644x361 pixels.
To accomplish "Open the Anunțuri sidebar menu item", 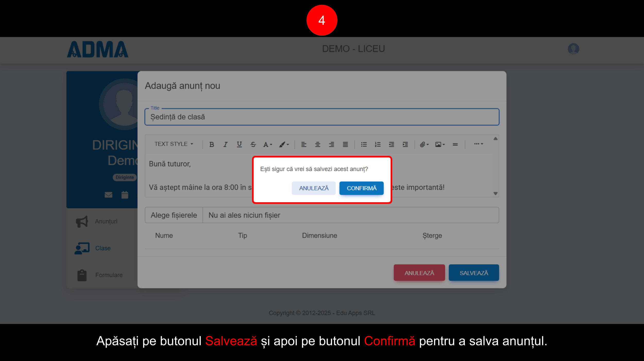I will coord(106,221).
